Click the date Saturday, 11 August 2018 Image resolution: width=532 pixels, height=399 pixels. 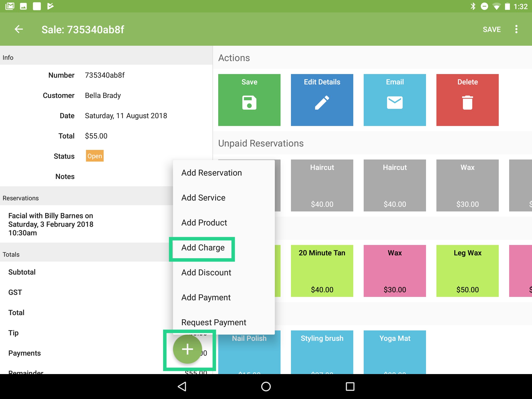pyautogui.click(x=126, y=116)
